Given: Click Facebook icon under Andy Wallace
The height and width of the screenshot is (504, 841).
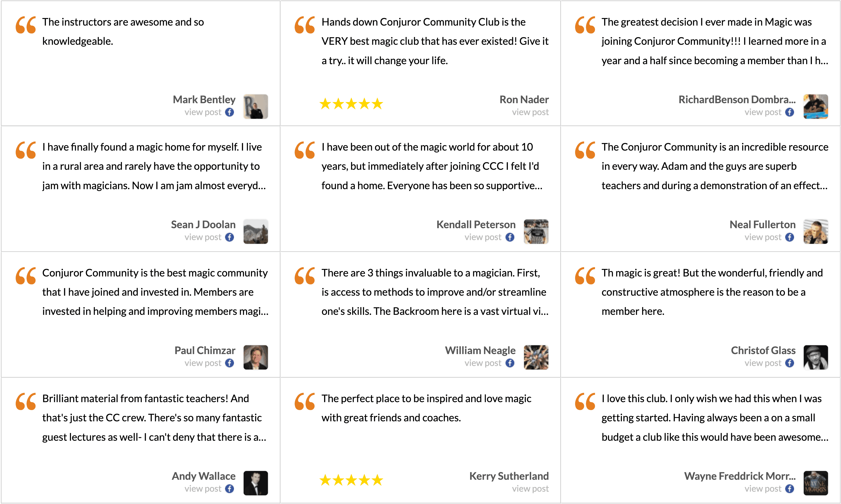Looking at the screenshot, I should tap(230, 489).
